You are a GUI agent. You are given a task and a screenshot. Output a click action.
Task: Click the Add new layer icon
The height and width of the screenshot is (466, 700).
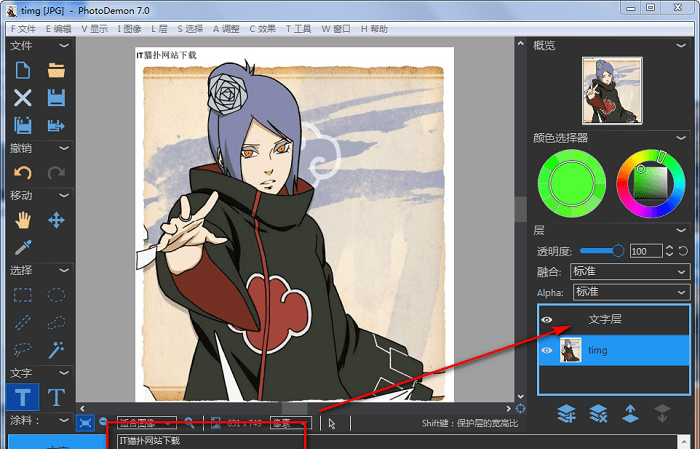click(x=566, y=414)
